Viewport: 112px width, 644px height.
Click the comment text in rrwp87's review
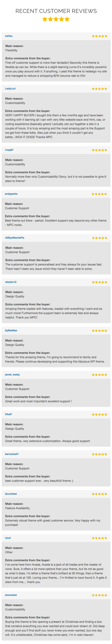[56, 179]
